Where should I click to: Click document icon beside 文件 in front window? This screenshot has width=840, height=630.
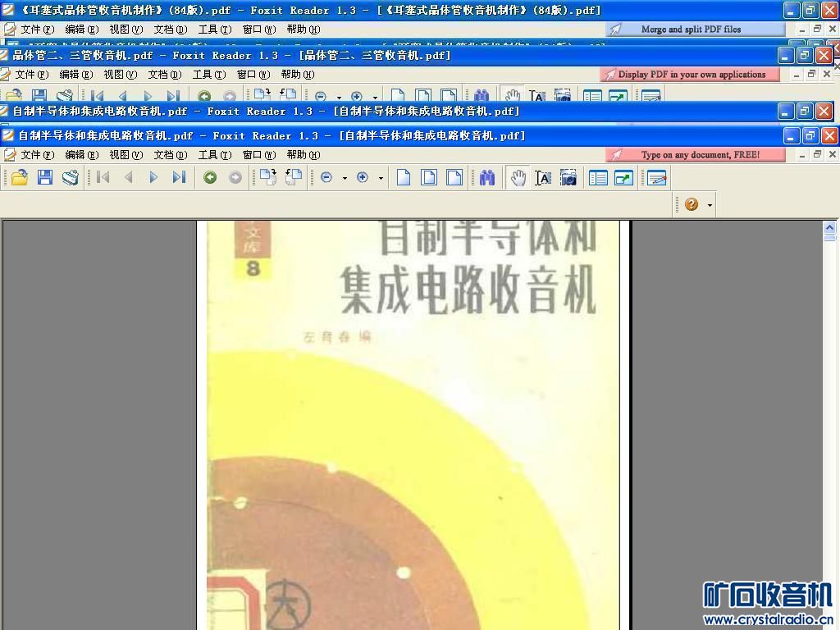(9, 155)
